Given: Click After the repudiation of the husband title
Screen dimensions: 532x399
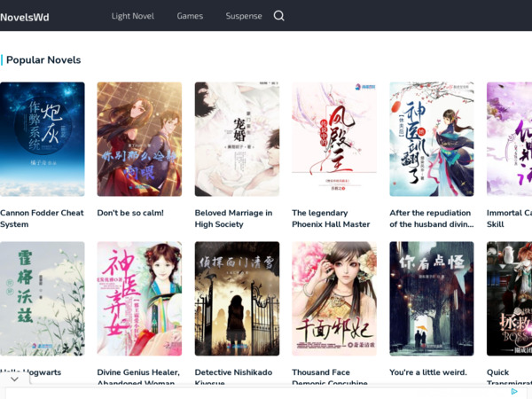Looking at the screenshot, I should (432, 218).
